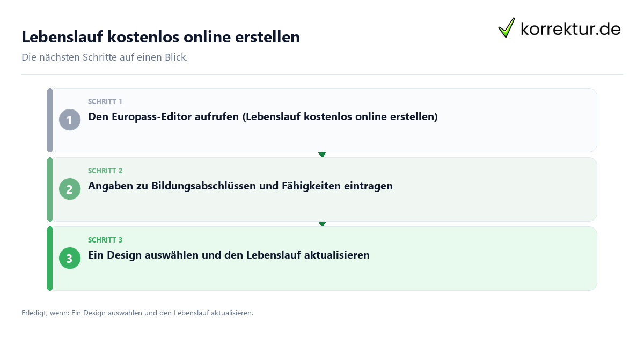Click the grey step 1 number circle
Screen dimensions: 644x338
tap(70, 120)
